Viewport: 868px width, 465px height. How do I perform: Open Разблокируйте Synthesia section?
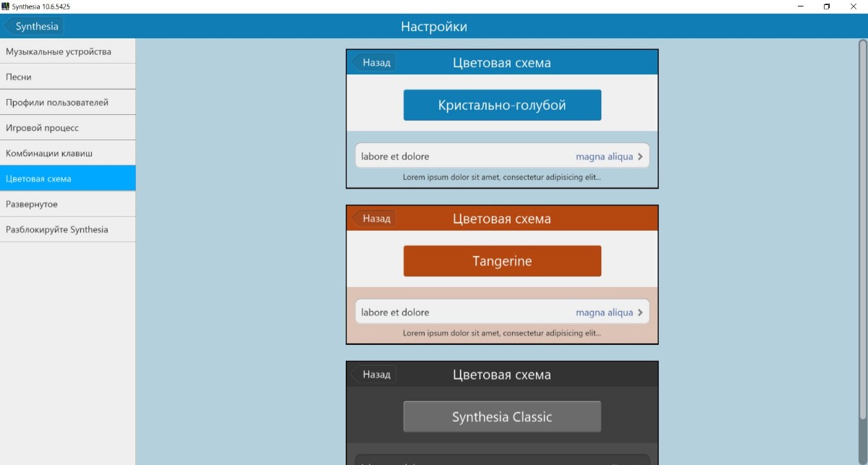click(67, 229)
